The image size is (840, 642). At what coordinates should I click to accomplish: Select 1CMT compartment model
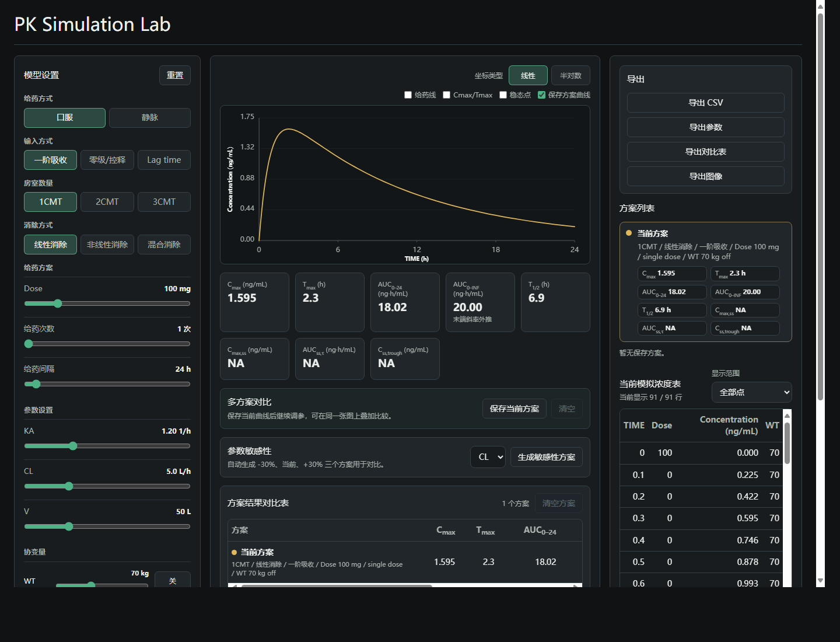pyautogui.click(x=50, y=202)
